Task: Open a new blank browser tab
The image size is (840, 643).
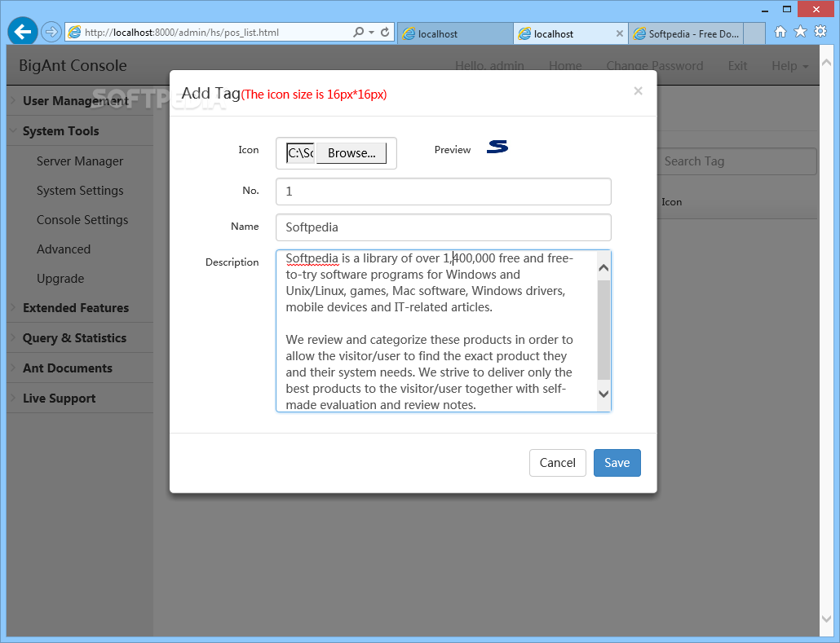Action: click(x=754, y=33)
